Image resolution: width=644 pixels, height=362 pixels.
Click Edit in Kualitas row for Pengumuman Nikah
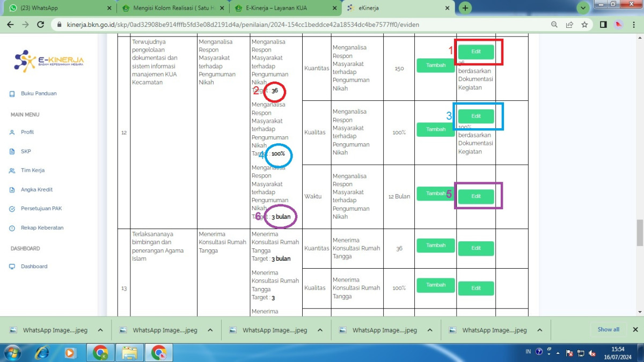(476, 116)
